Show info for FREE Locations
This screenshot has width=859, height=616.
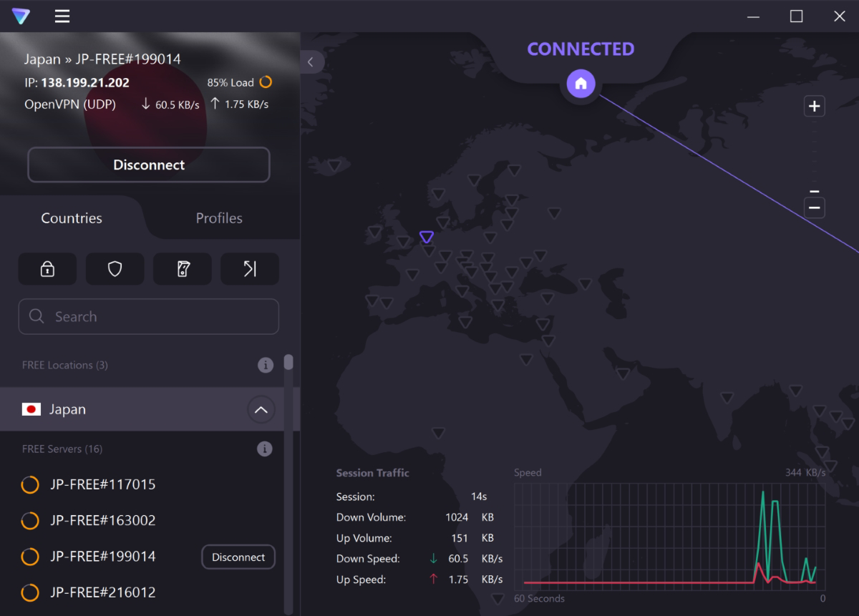tap(266, 366)
